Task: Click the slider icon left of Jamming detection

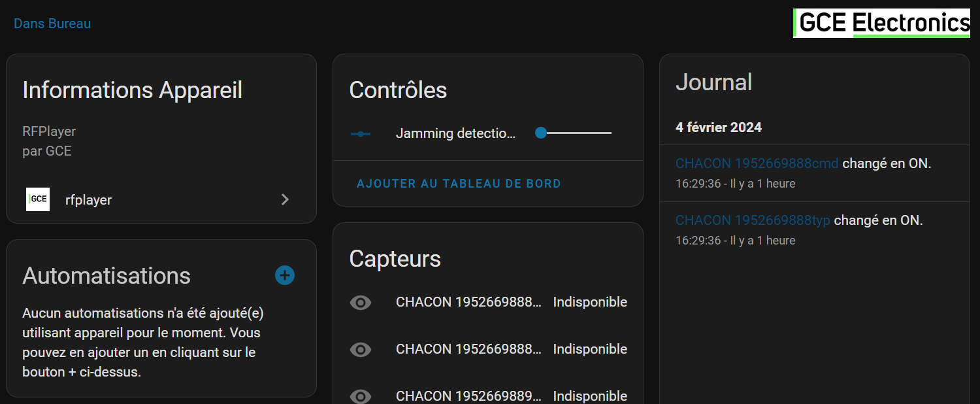Action: [x=361, y=133]
